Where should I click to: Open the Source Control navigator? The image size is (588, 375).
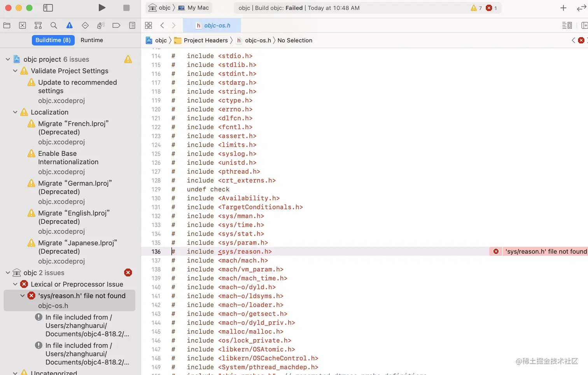point(23,25)
